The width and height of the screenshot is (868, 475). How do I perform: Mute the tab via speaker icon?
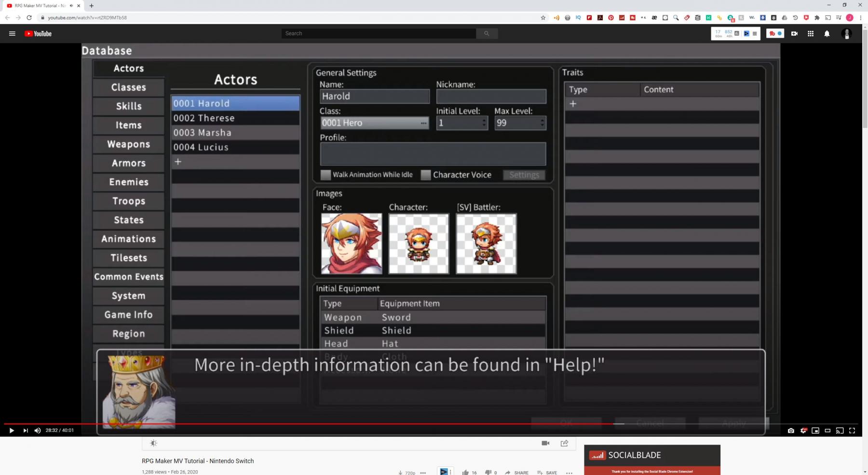71,6
